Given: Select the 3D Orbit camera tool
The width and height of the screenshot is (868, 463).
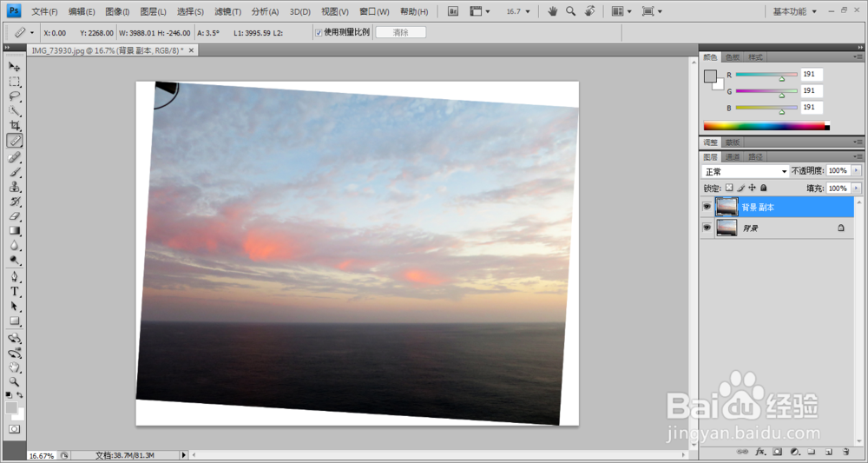Looking at the screenshot, I should [x=15, y=353].
